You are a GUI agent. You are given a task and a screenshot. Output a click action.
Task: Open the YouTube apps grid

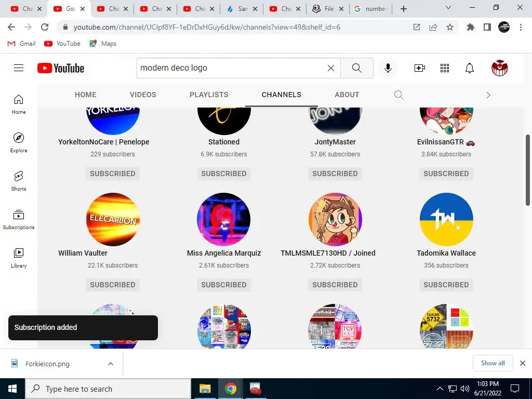(x=445, y=68)
